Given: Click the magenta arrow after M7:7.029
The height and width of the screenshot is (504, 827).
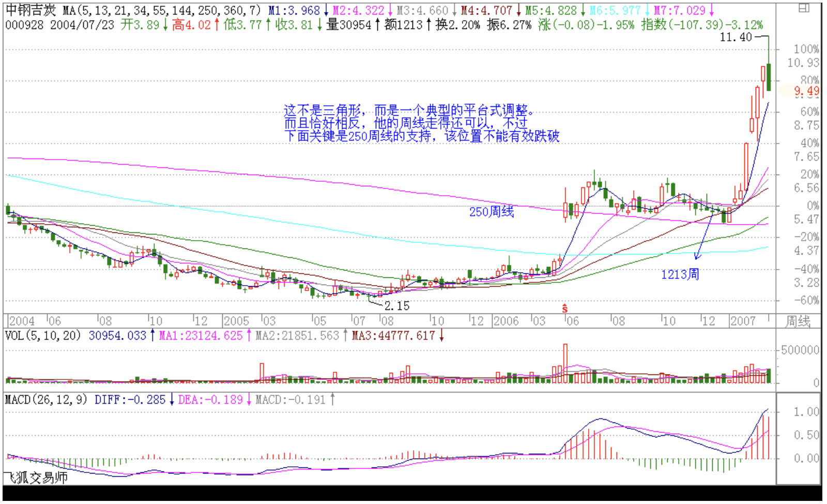Looking at the screenshot, I should point(711,11).
